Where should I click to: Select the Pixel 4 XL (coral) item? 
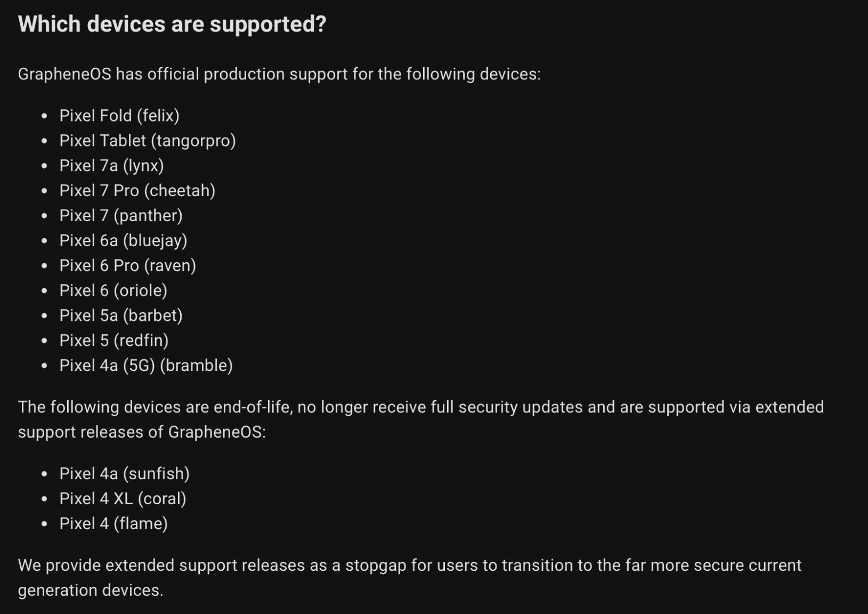[x=123, y=499]
